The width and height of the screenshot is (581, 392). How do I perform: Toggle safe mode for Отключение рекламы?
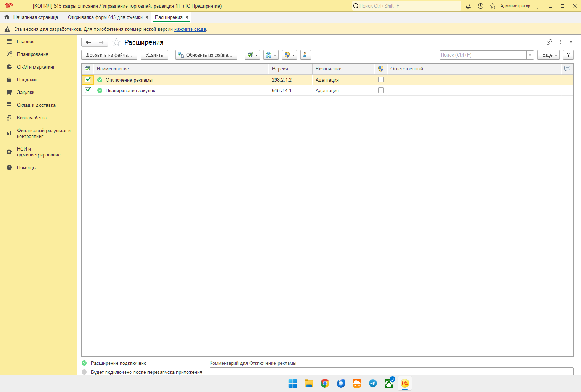(381, 80)
